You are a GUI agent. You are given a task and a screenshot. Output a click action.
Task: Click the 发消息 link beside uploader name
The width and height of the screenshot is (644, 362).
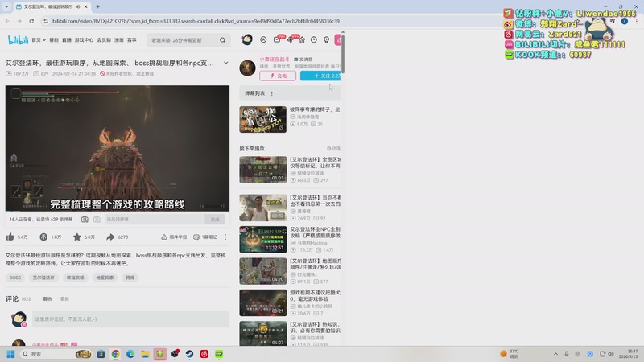303,60
